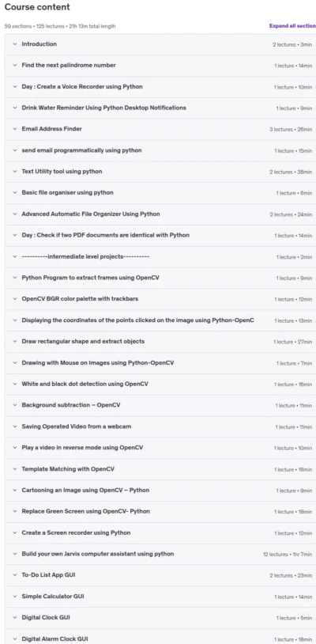Click chevron for Draw rectangular shape section
Screen dimensions: 316x644
[15, 342]
